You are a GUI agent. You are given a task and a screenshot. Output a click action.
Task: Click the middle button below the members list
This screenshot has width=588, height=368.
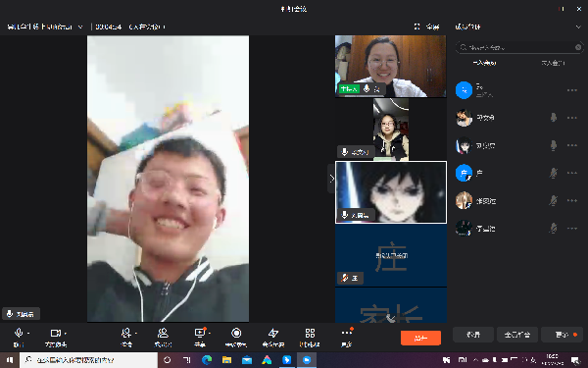(x=517, y=335)
